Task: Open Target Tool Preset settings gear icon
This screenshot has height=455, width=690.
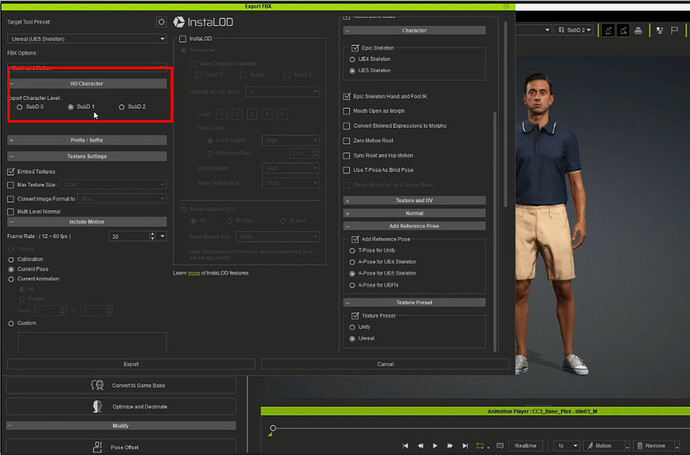Action: pyautogui.click(x=161, y=22)
